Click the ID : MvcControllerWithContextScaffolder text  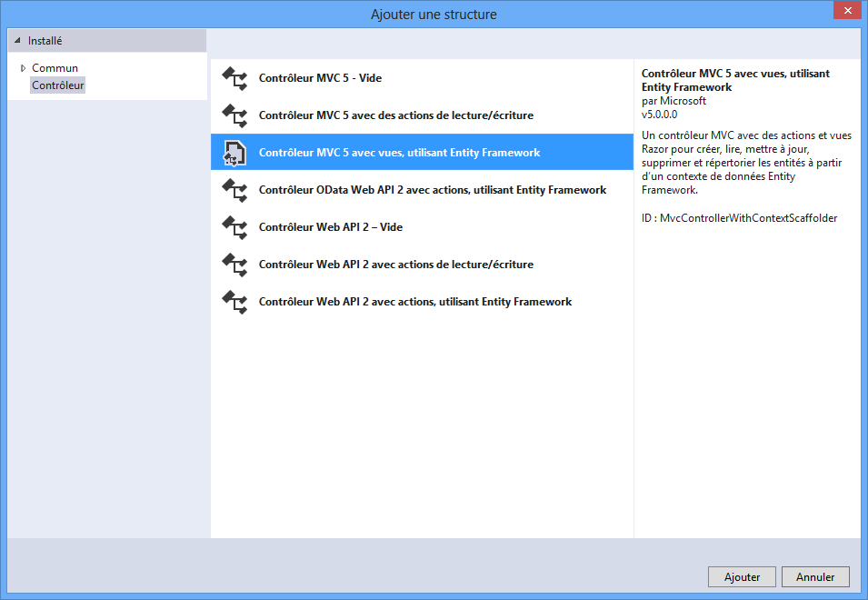tap(739, 218)
